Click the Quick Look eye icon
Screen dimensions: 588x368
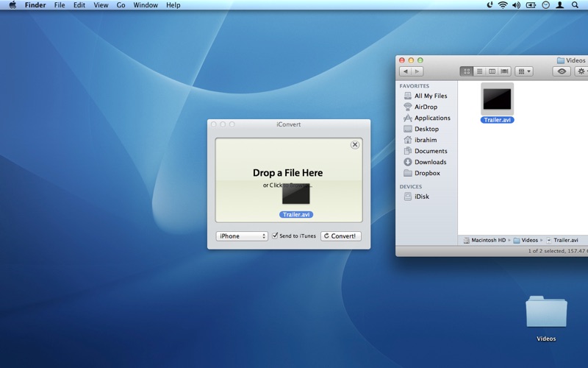[x=562, y=71]
